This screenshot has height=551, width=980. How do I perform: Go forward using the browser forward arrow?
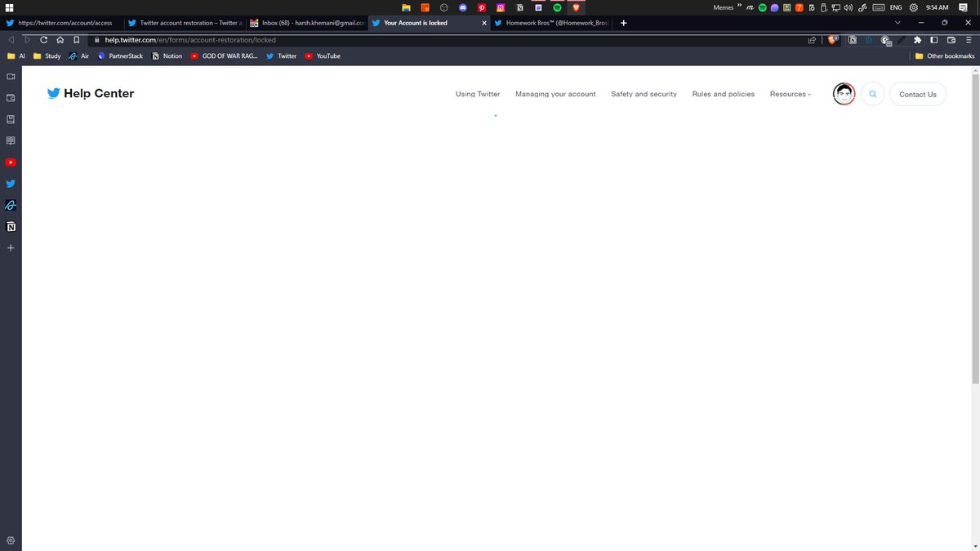27,39
